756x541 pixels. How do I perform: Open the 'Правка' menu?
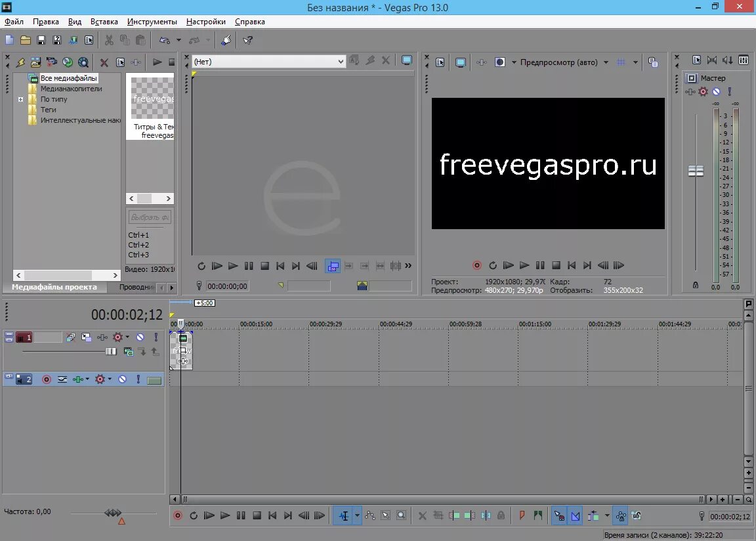coord(46,22)
